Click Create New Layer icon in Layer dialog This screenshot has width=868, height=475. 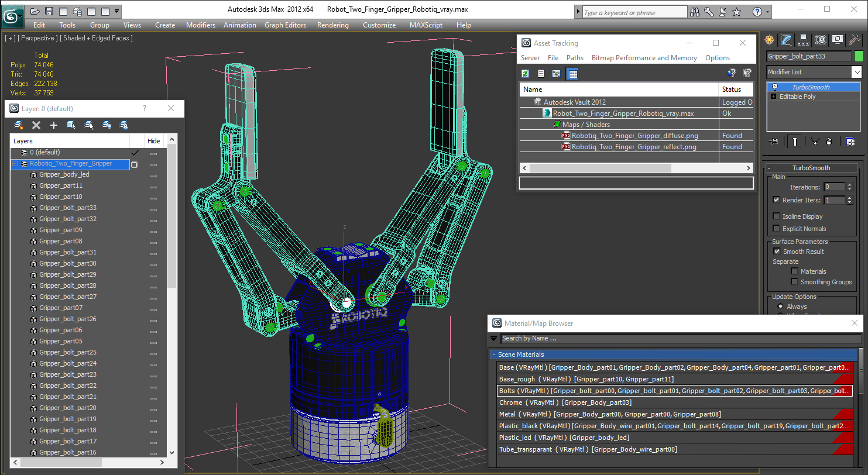pyautogui.click(x=19, y=125)
